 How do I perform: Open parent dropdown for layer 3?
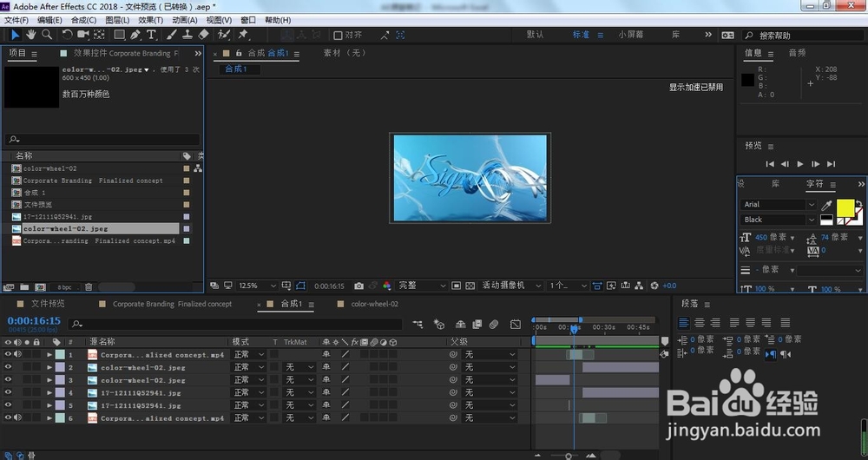pos(490,380)
